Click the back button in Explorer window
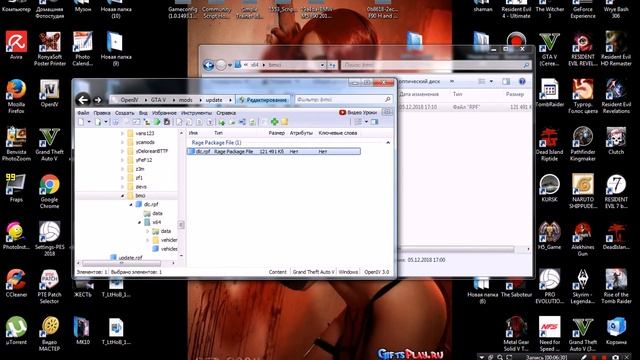 pyautogui.click(x=209, y=65)
